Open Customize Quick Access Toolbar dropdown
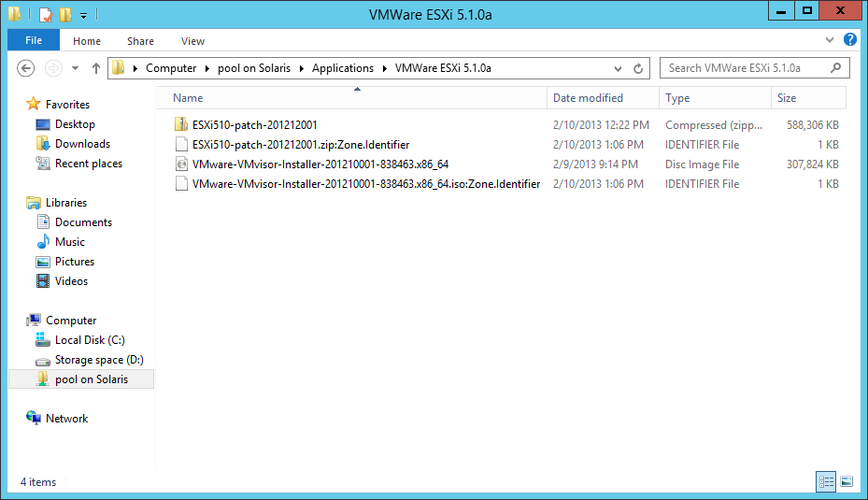This screenshot has height=500, width=868. point(83,16)
